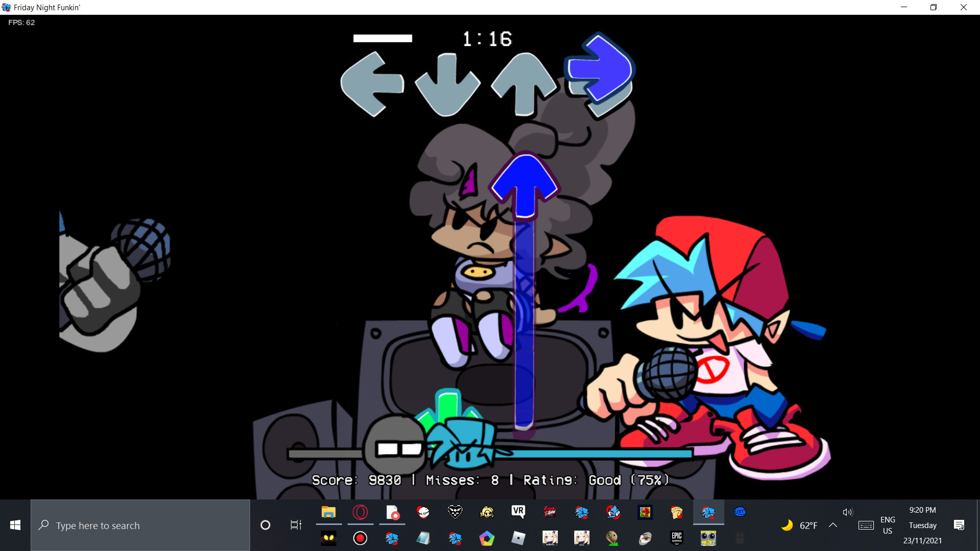
Task: Open Epic Games Launcher from the taskbar
Action: pos(677,538)
